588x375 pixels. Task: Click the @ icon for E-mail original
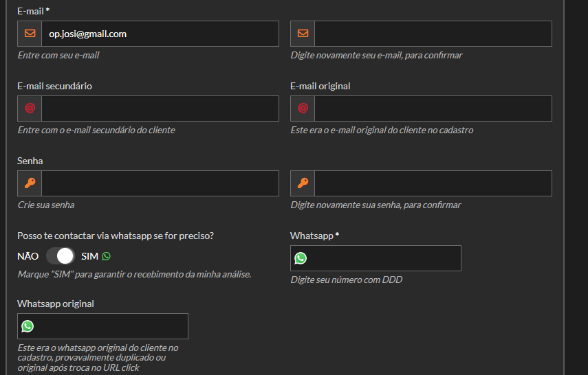pyautogui.click(x=303, y=109)
